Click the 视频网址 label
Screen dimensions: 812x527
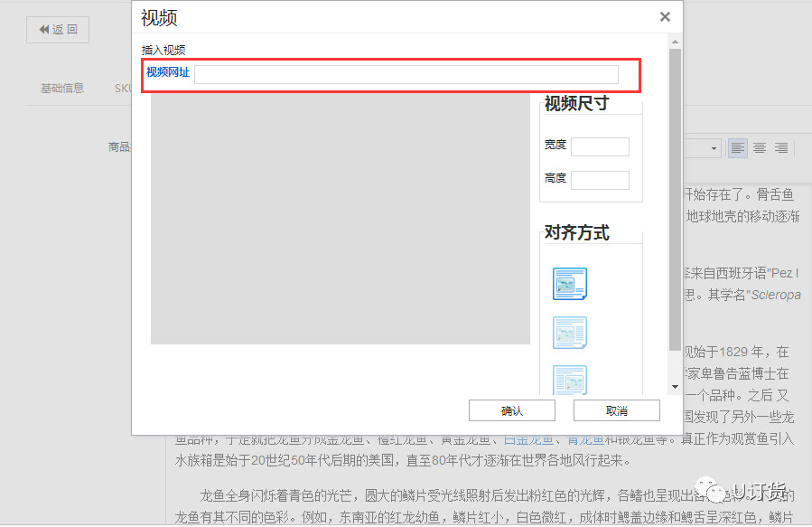[168, 72]
